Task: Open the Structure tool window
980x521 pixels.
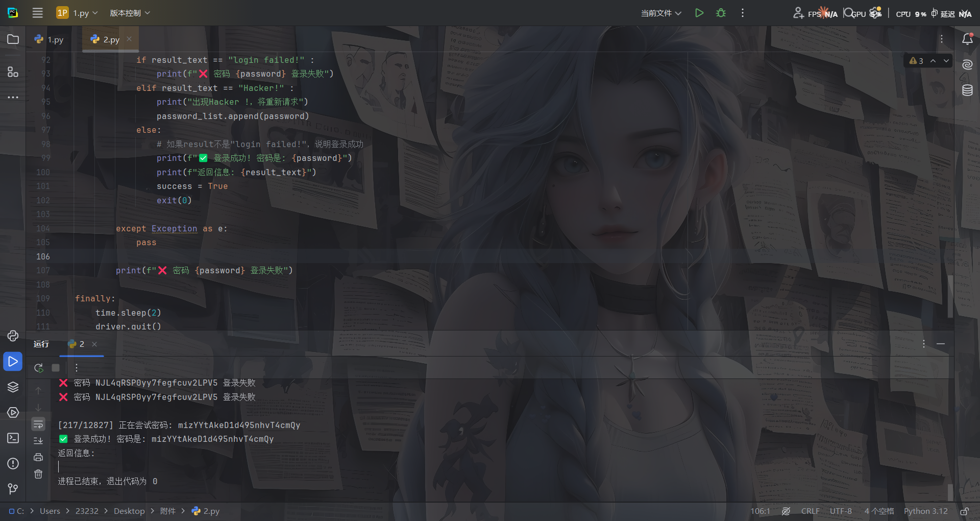Action: [x=13, y=72]
